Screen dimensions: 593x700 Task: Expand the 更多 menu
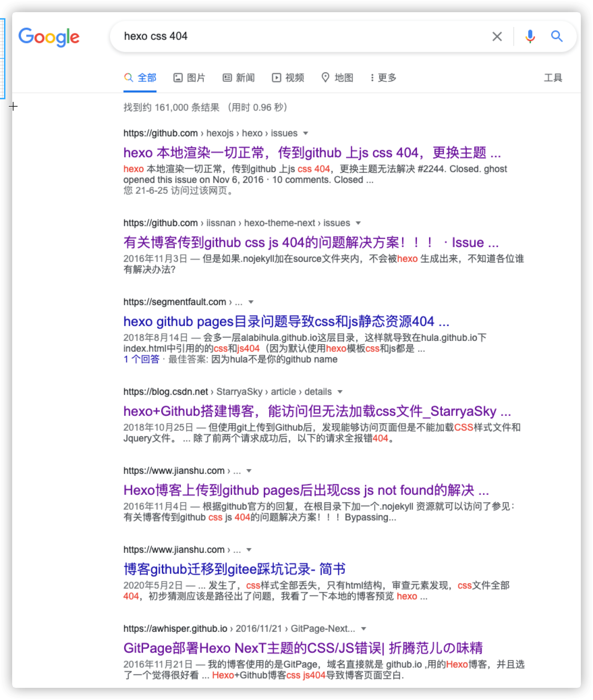pyautogui.click(x=383, y=78)
